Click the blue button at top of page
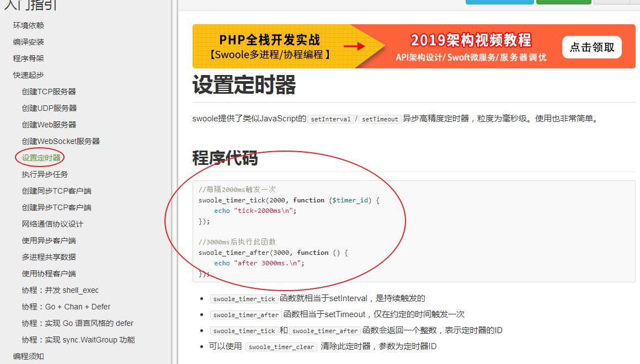640x364 pixels. (x=500, y=2)
